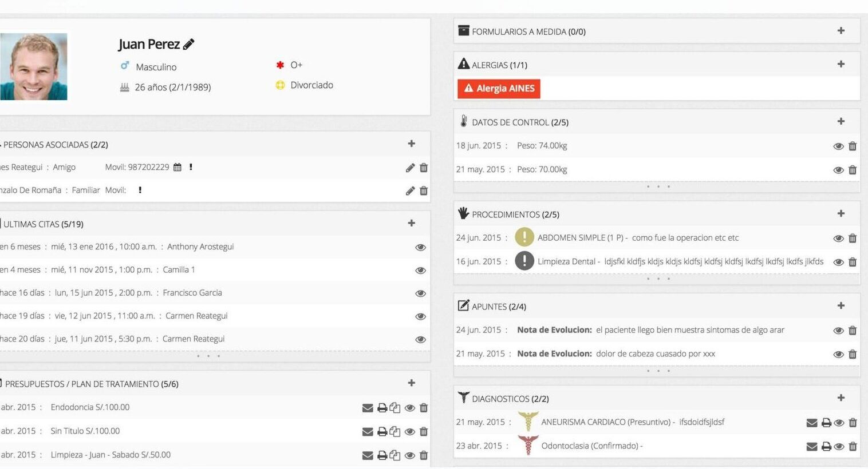Open the red Alergia AINES tag
The height and width of the screenshot is (469, 868).
(499, 89)
